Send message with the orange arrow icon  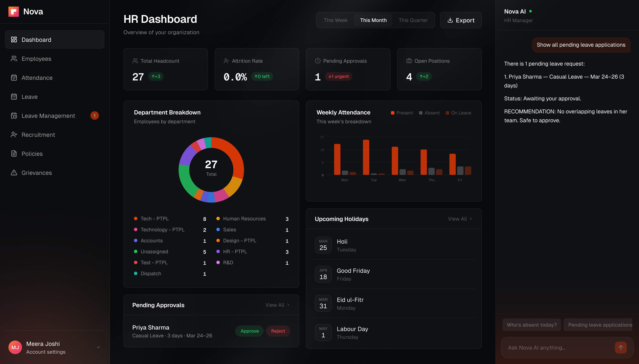pyautogui.click(x=620, y=348)
